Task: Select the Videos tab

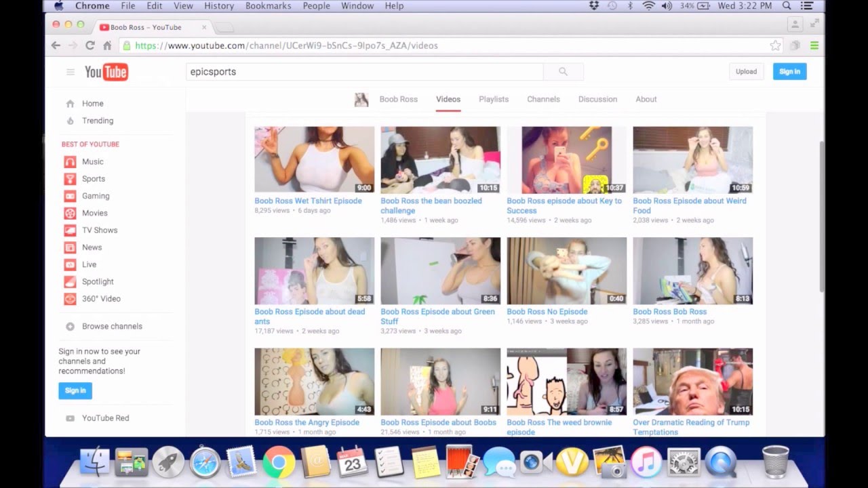Action: [448, 99]
